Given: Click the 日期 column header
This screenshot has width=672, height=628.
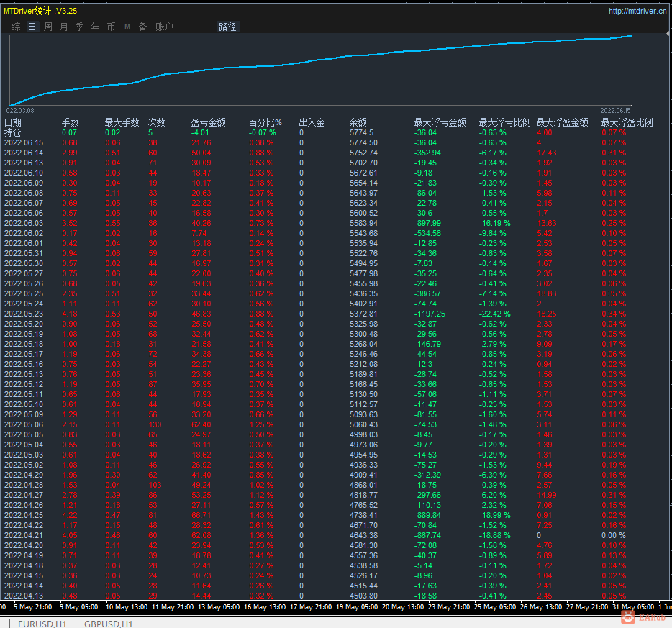Looking at the screenshot, I should coord(13,122).
